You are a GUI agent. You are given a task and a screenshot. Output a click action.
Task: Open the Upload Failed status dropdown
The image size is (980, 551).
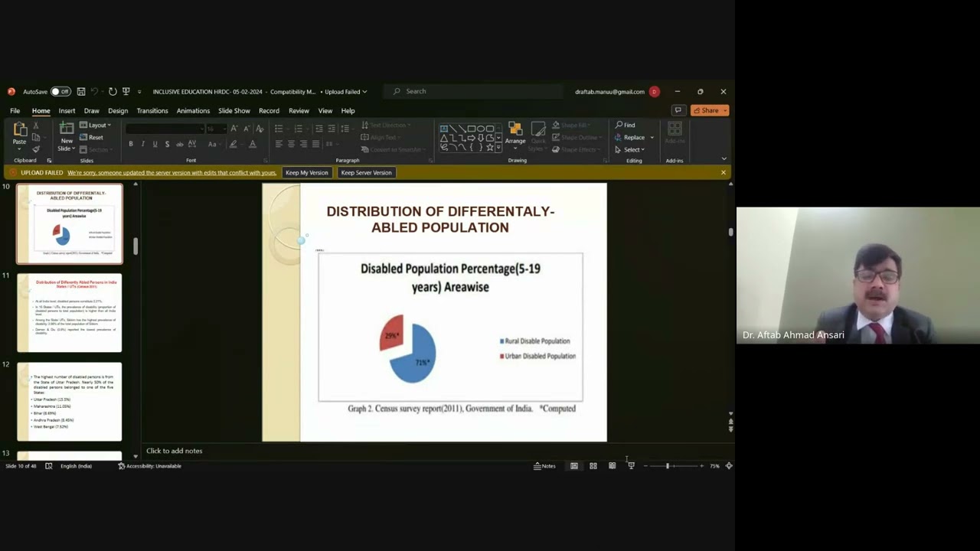345,92
